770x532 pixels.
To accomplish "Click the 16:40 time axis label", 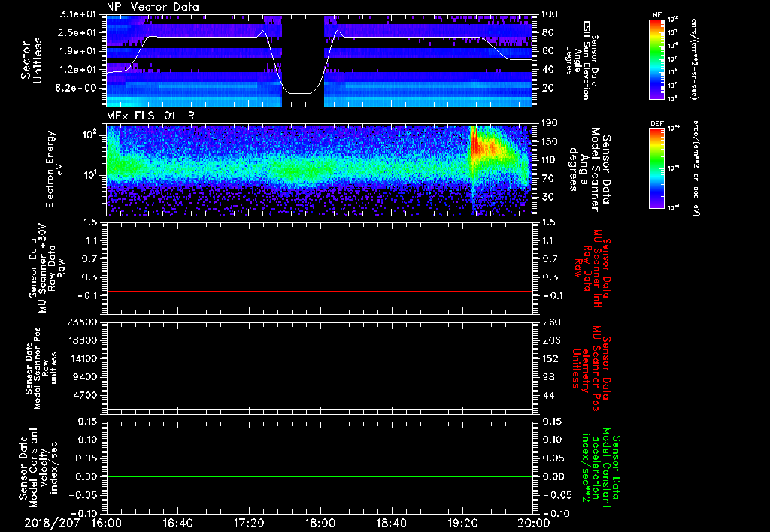I will pyautogui.click(x=177, y=523).
